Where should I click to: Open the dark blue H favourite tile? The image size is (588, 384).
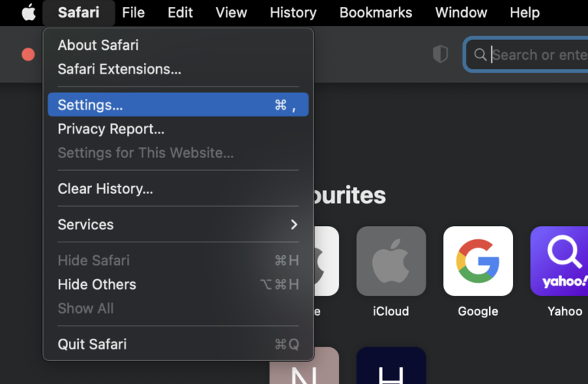coord(390,366)
